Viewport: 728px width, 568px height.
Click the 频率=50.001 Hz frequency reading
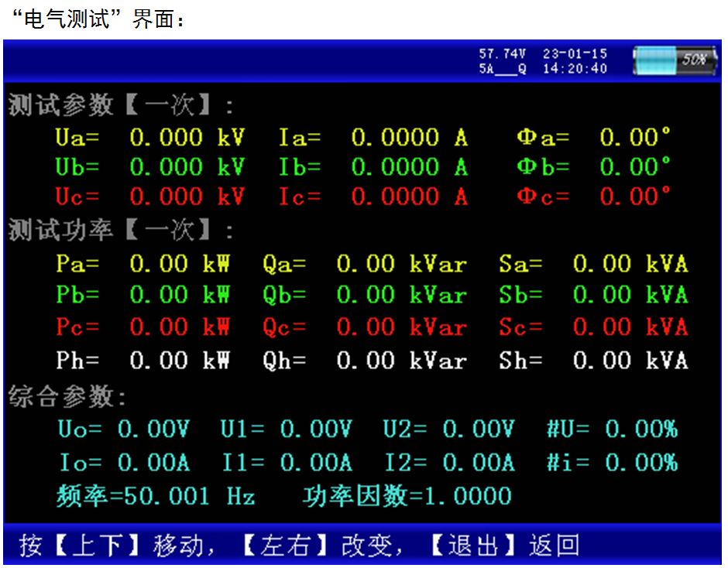(x=156, y=496)
